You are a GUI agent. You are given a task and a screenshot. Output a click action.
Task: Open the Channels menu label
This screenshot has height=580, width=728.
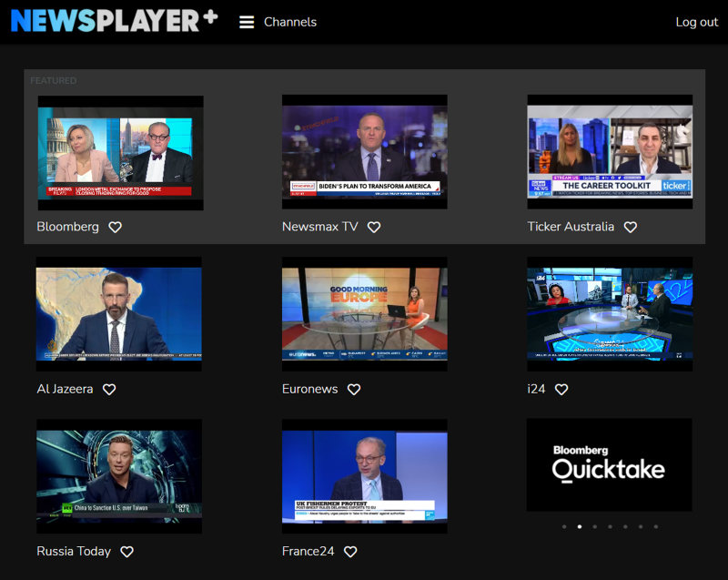290,22
